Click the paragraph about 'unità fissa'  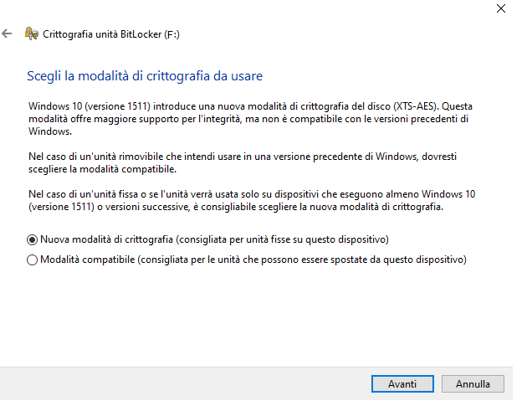(252, 201)
